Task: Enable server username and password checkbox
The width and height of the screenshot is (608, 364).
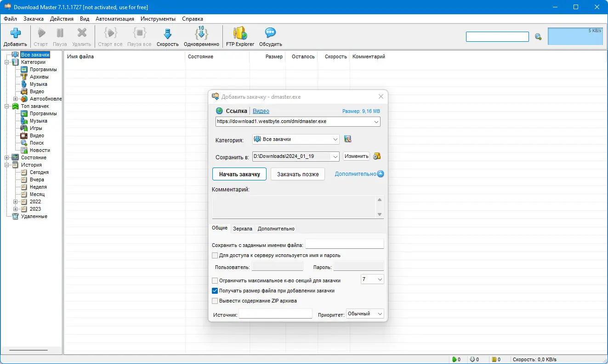Action: tap(215, 255)
